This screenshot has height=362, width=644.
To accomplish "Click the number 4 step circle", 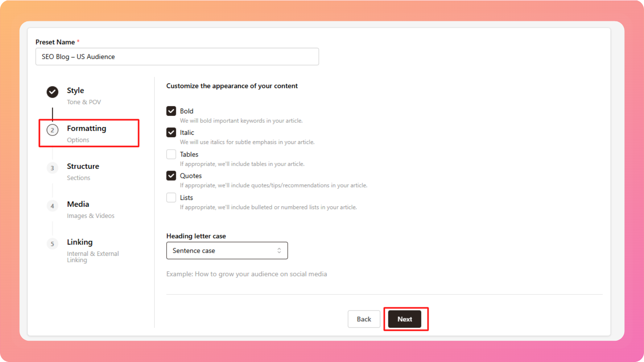I will [x=52, y=206].
